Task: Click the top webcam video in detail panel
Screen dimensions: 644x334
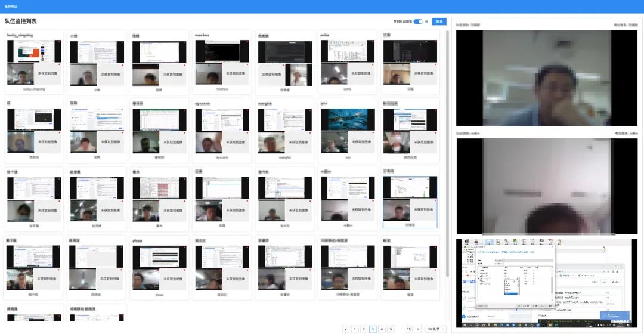Action: point(547,78)
